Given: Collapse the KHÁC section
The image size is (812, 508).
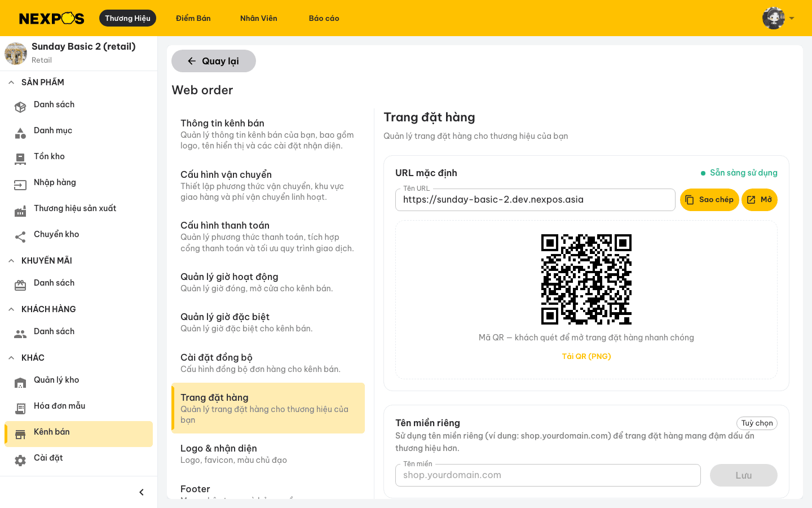Looking at the screenshot, I should pyautogui.click(x=11, y=358).
